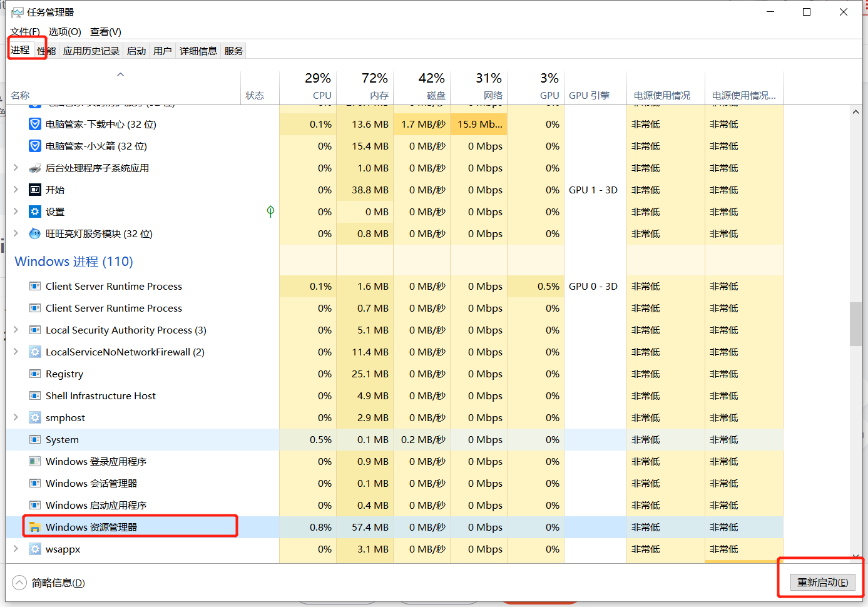868x607 pixels.
Task: Open the 文件 menu
Action: [x=24, y=31]
